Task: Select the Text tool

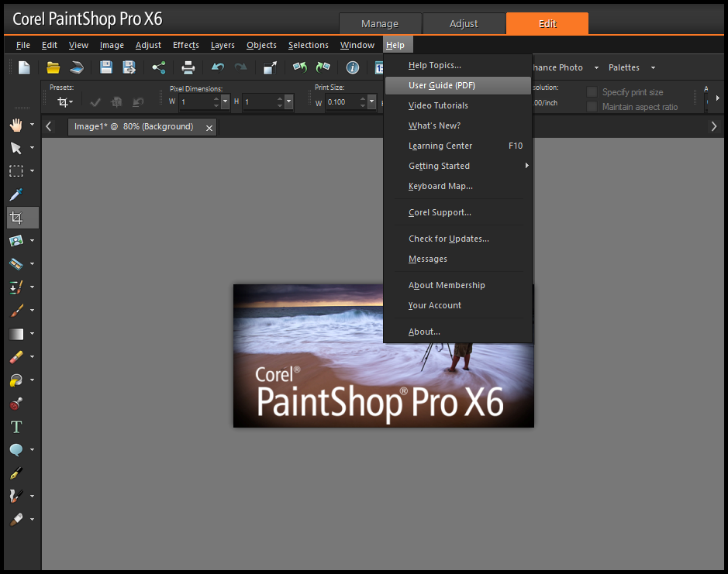Action: [x=16, y=427]
